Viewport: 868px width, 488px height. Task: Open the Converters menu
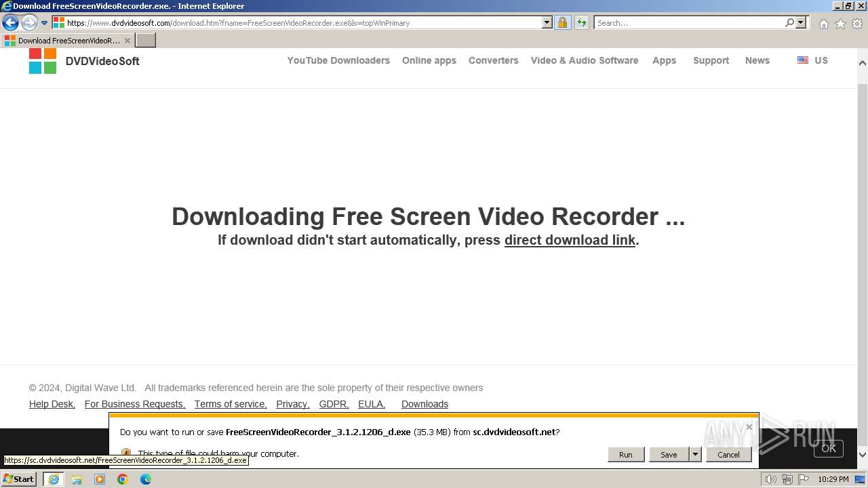point(494,60)
